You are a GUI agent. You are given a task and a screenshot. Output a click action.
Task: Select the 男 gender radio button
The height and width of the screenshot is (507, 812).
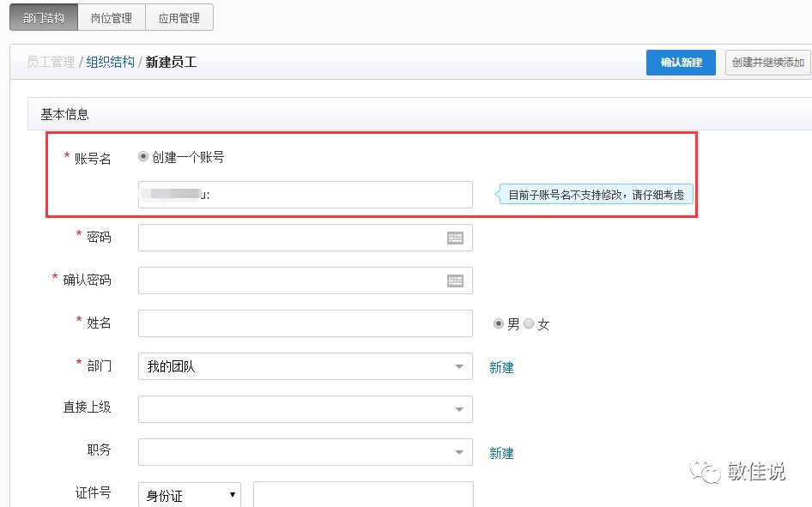(x=499, y=323)
